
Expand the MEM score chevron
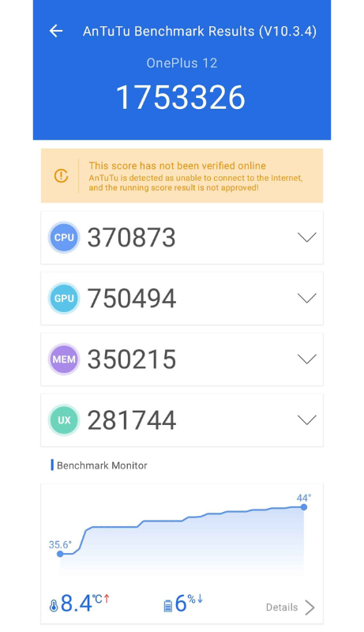pos(307,359)
